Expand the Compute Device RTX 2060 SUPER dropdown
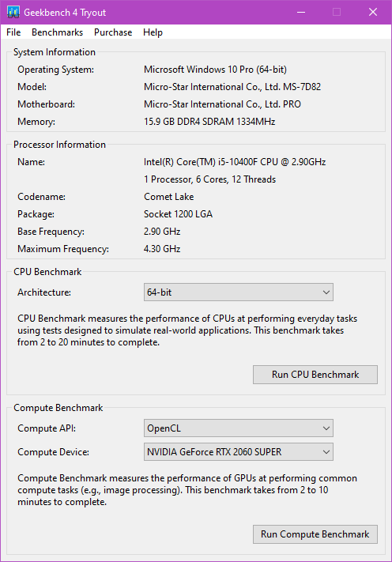The image size is (392, 562). (x=238, y=451)
